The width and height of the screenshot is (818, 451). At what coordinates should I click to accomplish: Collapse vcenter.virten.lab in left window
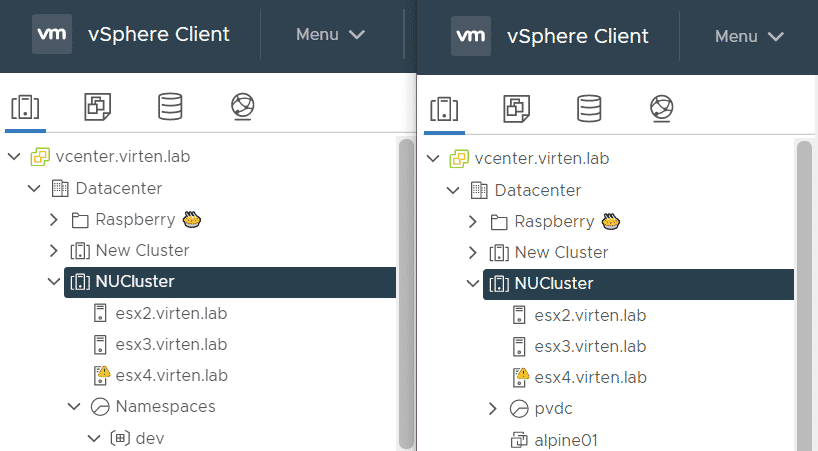click(14, 156)
